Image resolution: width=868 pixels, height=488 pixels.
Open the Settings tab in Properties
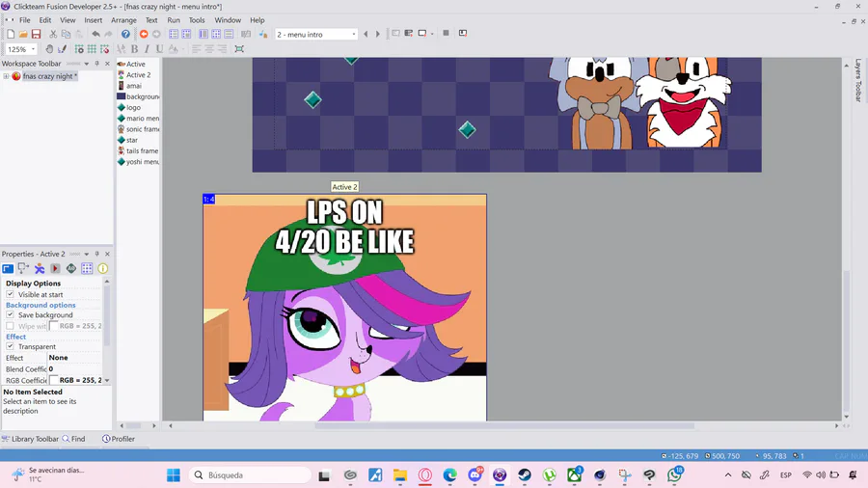8,269
